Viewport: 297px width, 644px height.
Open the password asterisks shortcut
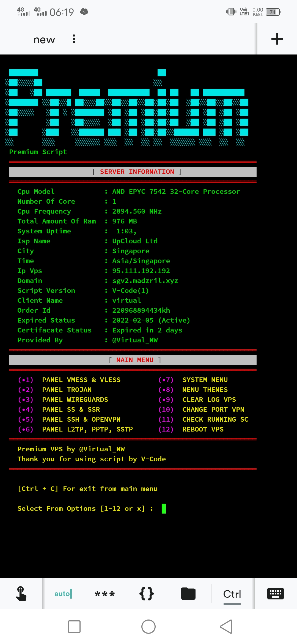(x=105, y=594)
